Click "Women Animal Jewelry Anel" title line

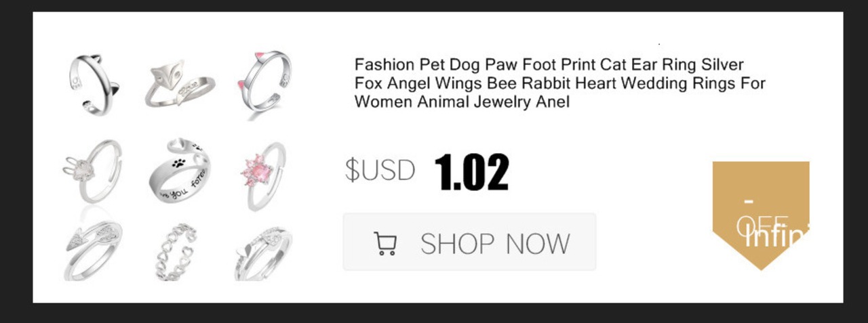462,102
